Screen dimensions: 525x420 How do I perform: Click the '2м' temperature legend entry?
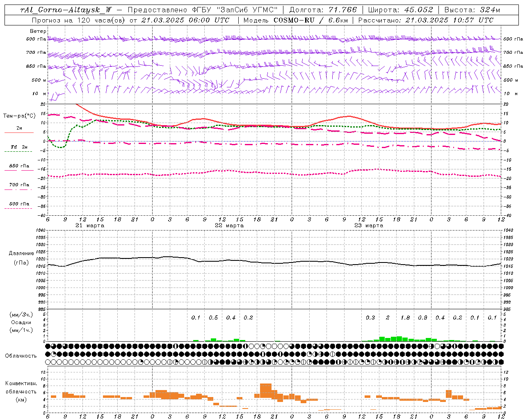tap(19, 128)
